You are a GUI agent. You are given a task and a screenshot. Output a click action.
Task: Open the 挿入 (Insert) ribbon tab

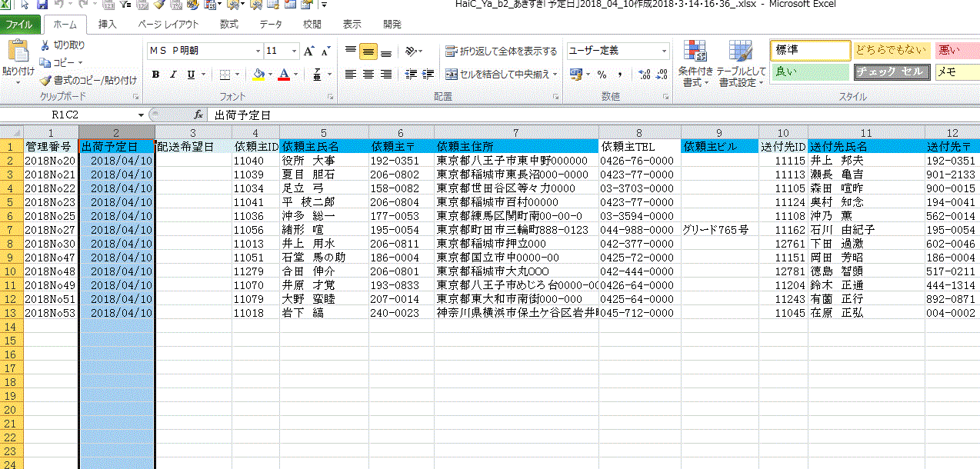[108, 25]
